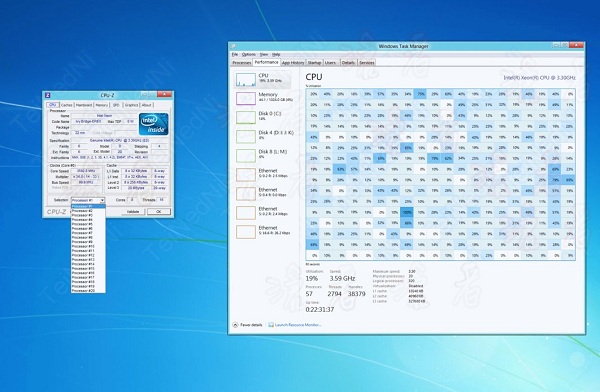600x392 pixels.
Task: Select the Disk 0 (C:) graph icon
Action: pyautogui.click(x=246, y=118)
